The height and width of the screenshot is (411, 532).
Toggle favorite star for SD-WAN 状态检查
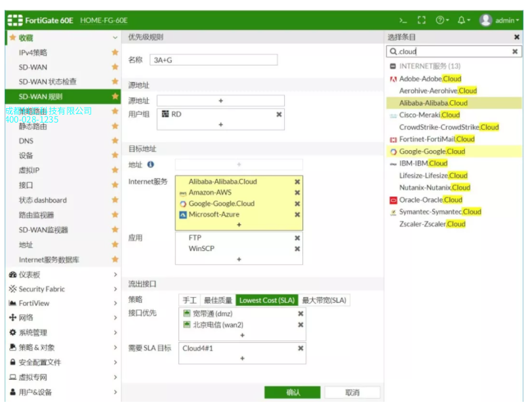(x=115, y=81)
